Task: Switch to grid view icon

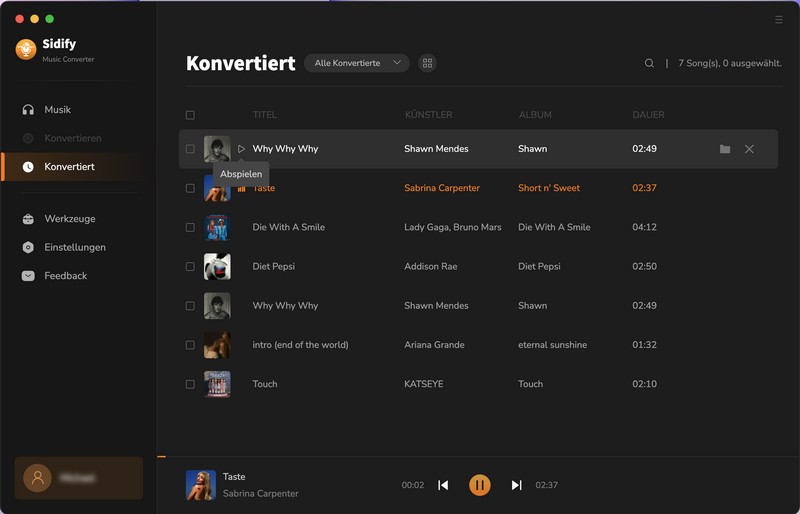Action: pos(428,63)
